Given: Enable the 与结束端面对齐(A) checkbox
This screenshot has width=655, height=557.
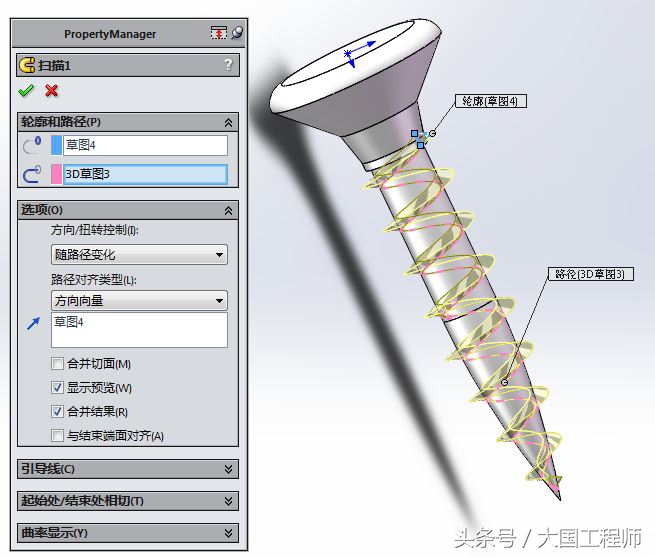Looking at the screenshot, I should (57, 435).
